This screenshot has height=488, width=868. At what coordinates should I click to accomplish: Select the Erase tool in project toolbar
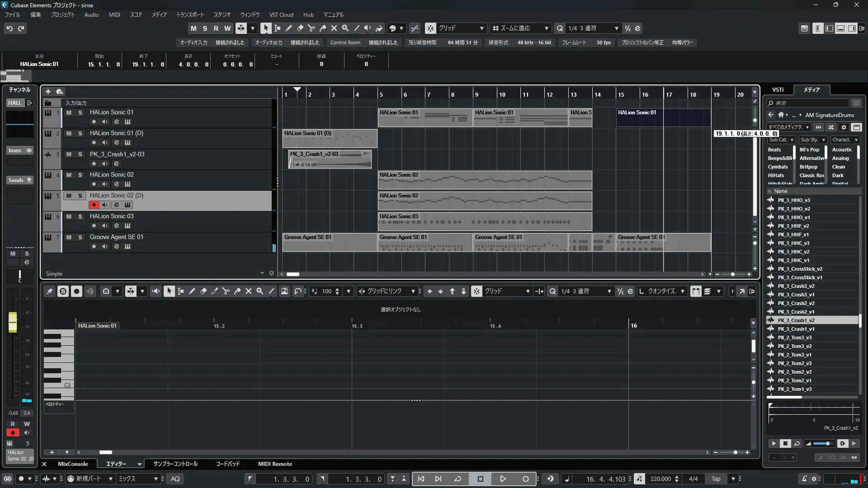[300, 28]
